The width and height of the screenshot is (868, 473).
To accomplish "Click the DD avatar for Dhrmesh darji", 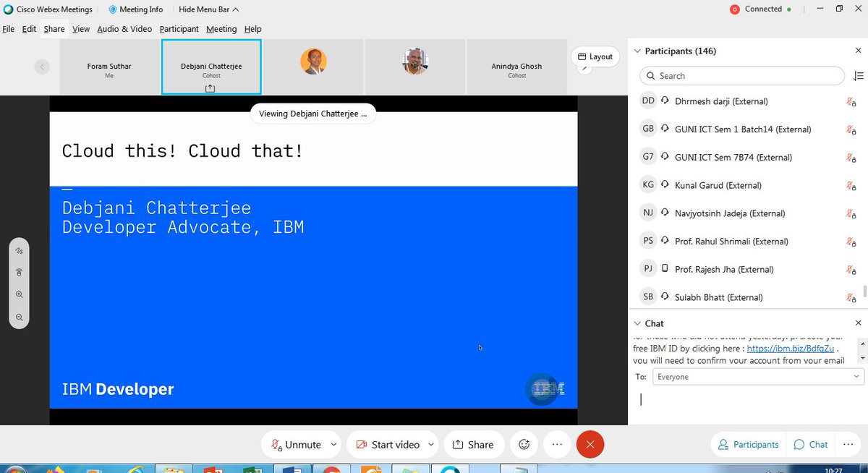I will click(648, 101).
